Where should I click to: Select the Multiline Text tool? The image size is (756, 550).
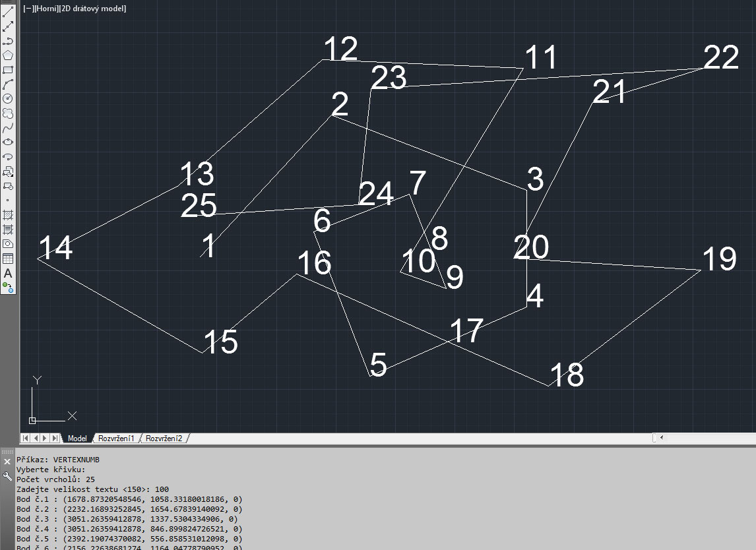tap(8, 272)
